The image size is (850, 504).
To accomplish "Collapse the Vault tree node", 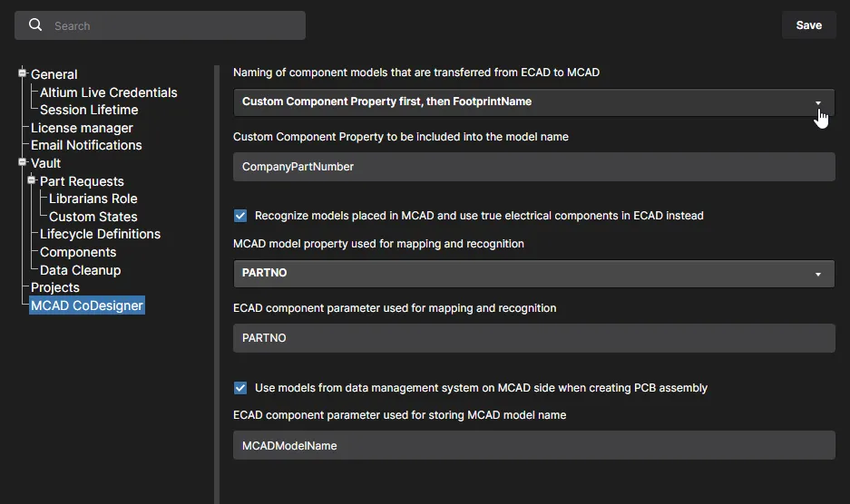I will tap(23, 162).
